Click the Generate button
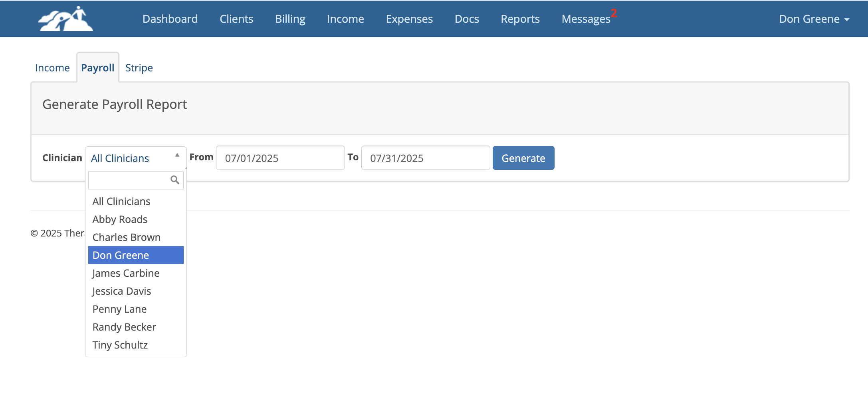Viewport: 868px width, 398px height. [x=523, y=158]
